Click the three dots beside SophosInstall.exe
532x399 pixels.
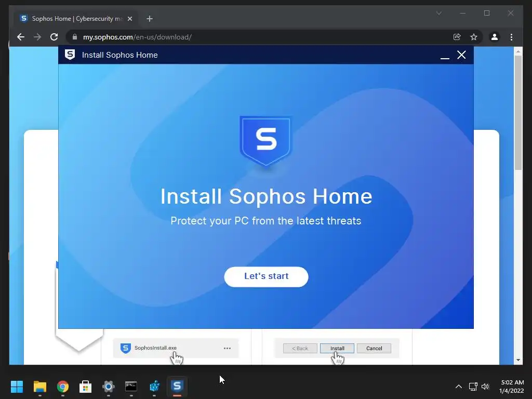click(227, 348)
